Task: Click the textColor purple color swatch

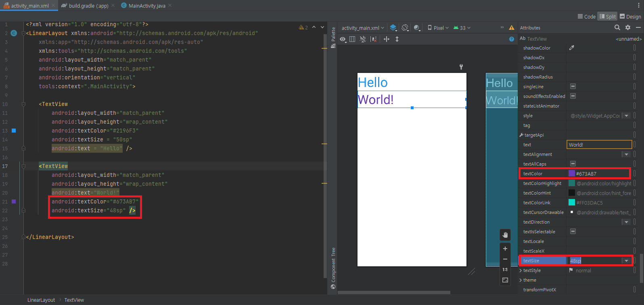Action: 572,174
